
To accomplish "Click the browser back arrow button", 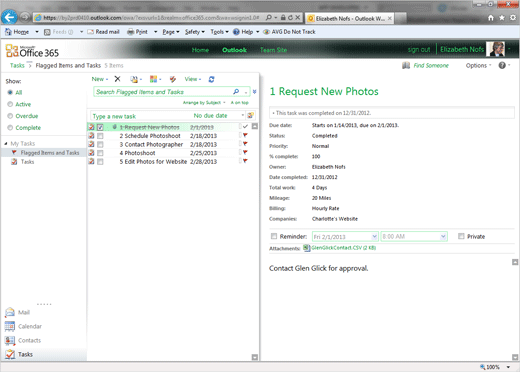I will coord(9,17).
